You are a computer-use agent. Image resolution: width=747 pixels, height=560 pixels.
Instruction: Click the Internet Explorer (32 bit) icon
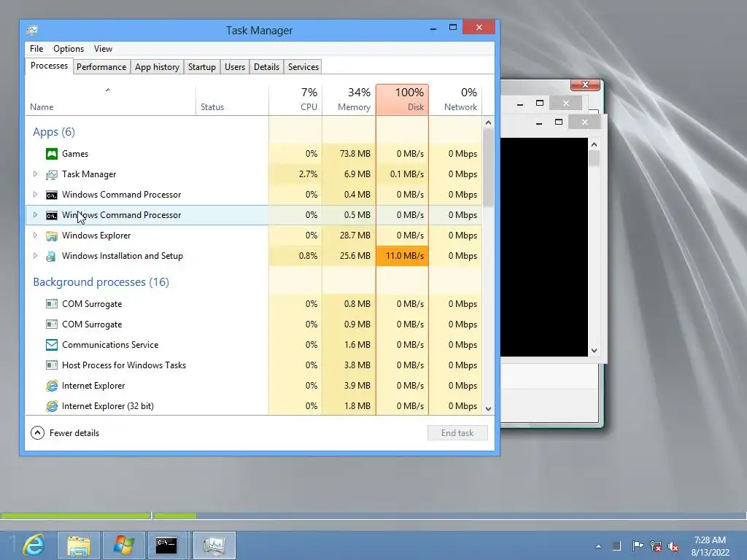click(x=52, y=406)
